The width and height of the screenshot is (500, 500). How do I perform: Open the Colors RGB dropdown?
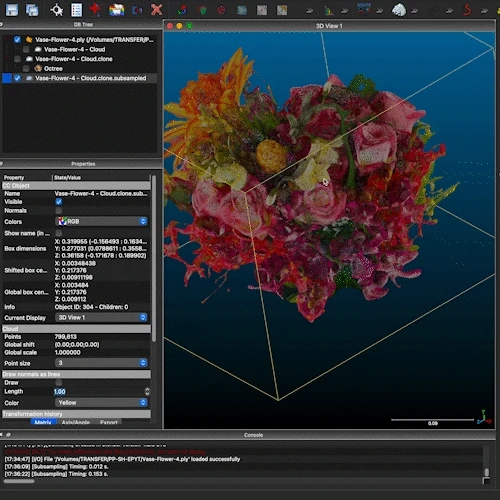coord(101,221)
